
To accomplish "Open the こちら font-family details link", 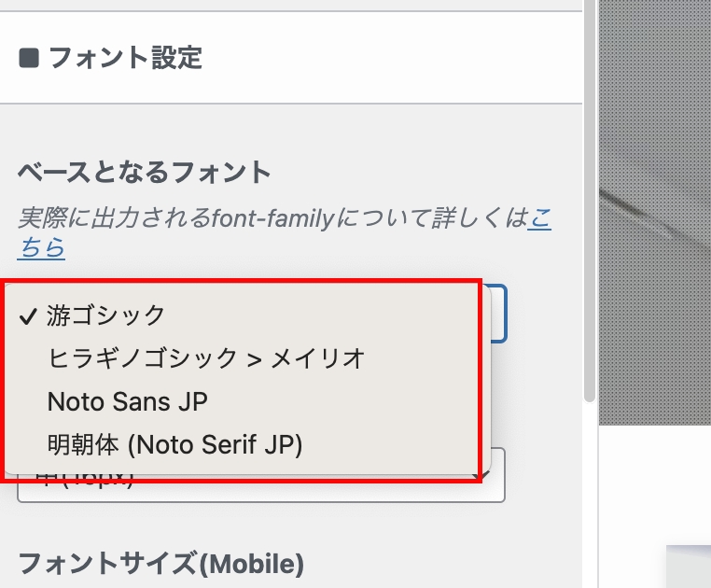I will point(540,220).
